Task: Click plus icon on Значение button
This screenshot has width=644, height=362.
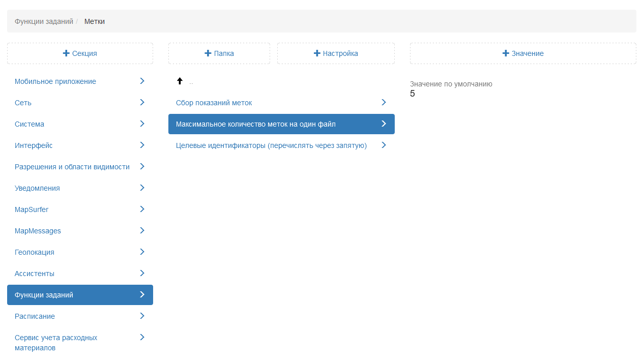Action: tap(506, 53)
